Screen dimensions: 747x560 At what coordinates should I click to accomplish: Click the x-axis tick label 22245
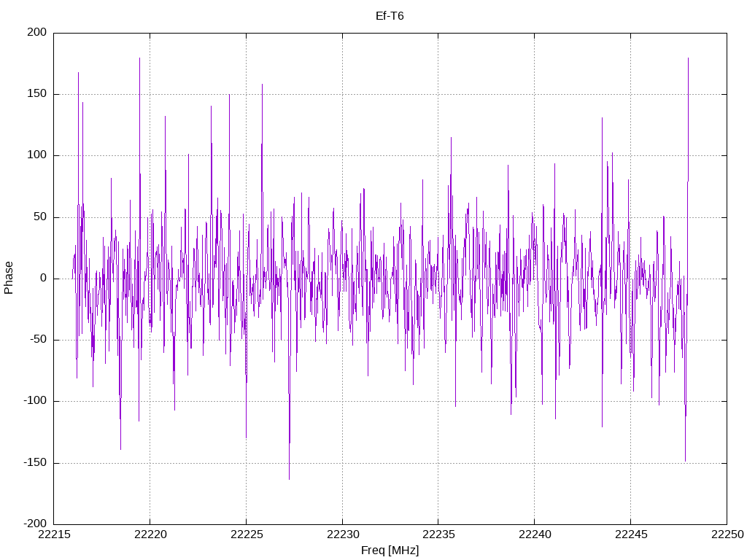tap(631, 534)
